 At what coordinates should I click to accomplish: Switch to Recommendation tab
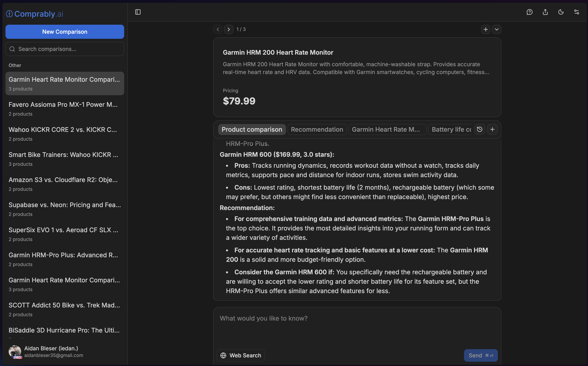pos(317,129)
